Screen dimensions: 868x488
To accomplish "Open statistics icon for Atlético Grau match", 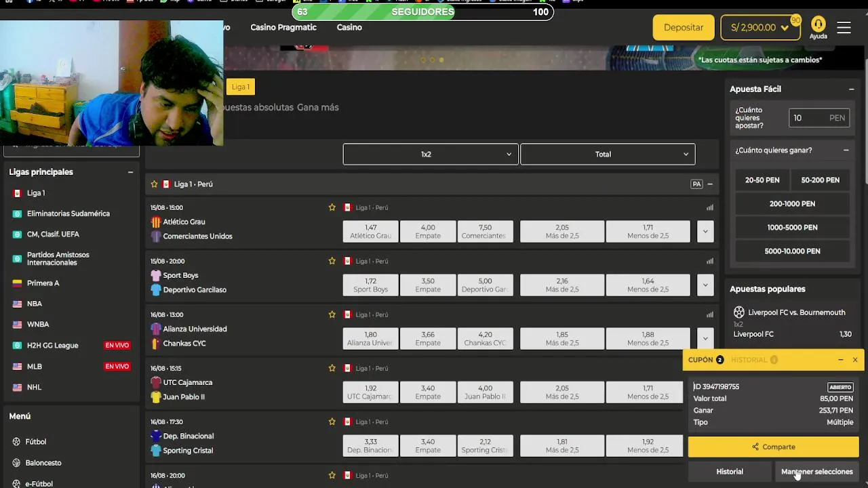I will [x=710, y=207].
